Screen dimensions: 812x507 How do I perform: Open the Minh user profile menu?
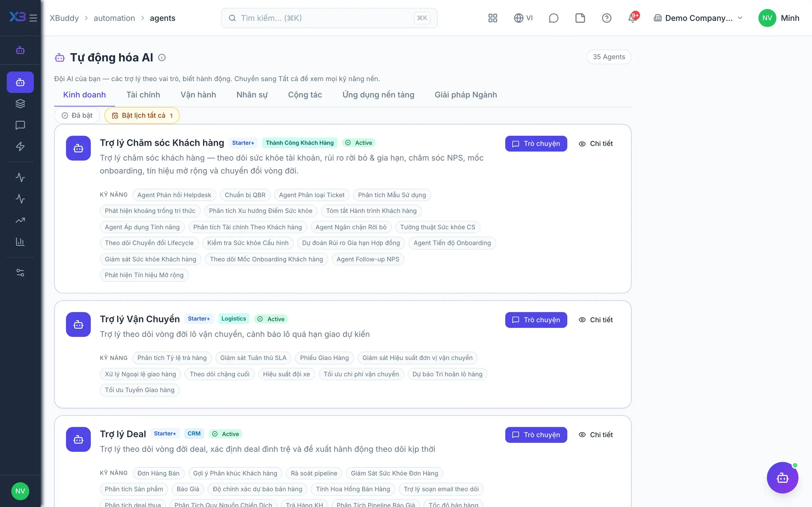(x=779, y=18)
